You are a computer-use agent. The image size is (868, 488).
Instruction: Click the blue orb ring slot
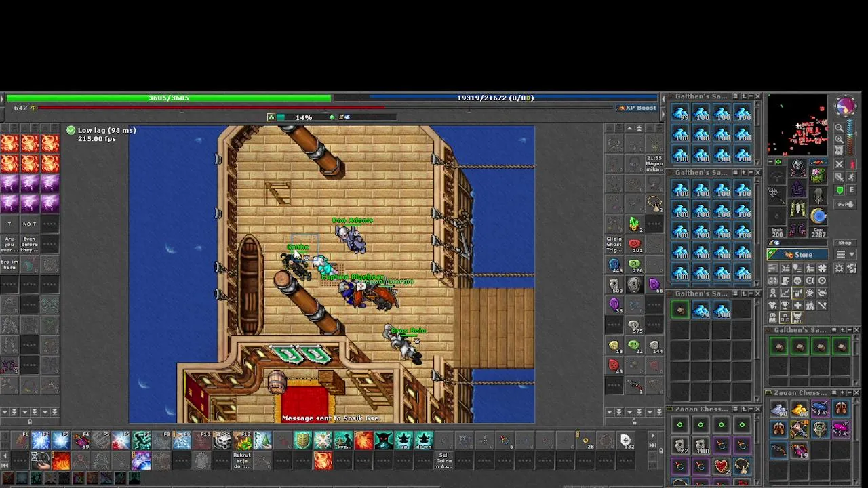(x=818, y=216)
